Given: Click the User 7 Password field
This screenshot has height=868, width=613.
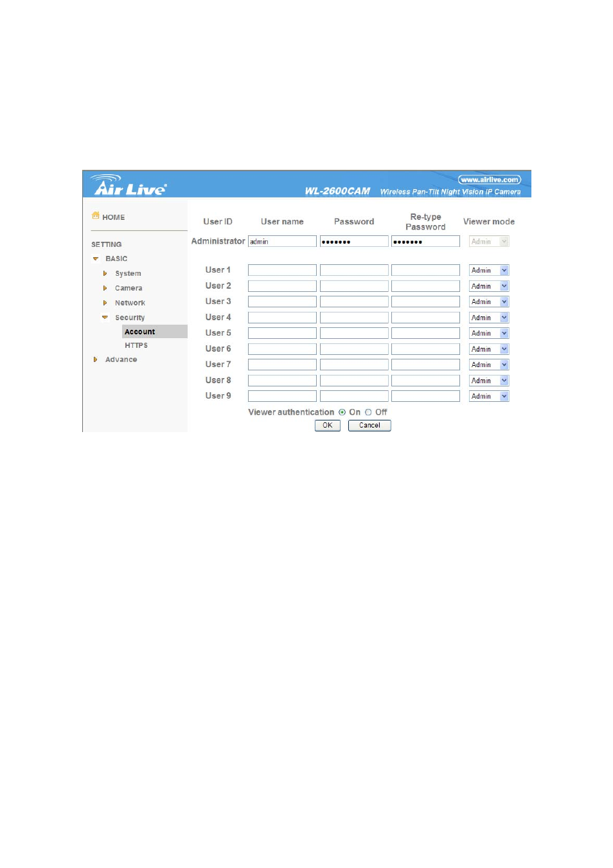Looking at the screenshot, I should coord(354,365).
